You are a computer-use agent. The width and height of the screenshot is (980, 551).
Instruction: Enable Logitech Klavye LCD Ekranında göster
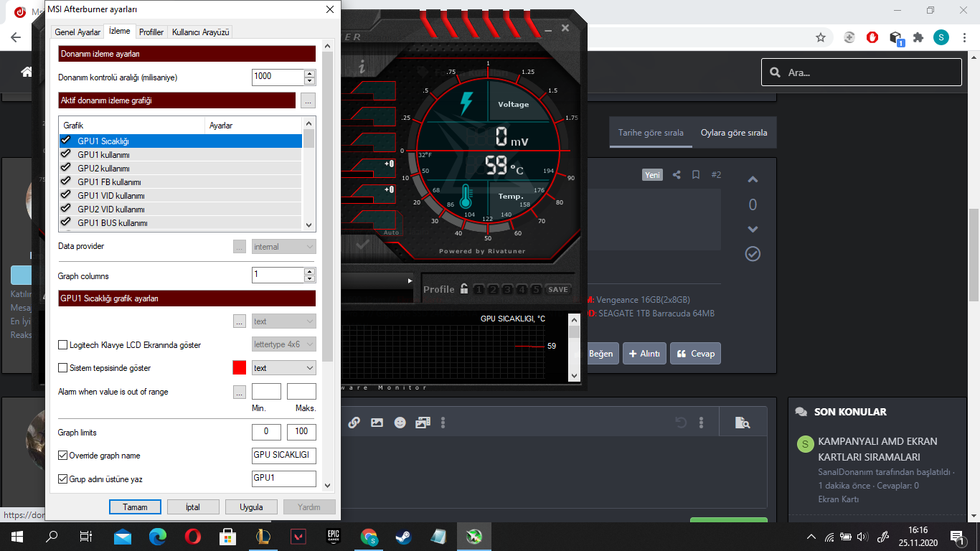pyautogui.click(x=62, y=344)
